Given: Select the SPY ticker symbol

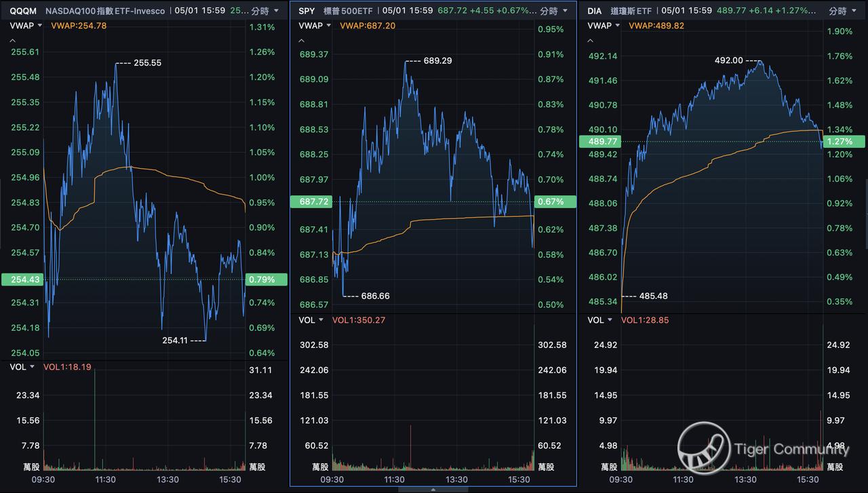Looking at the screenshot, I should point(308,11).
